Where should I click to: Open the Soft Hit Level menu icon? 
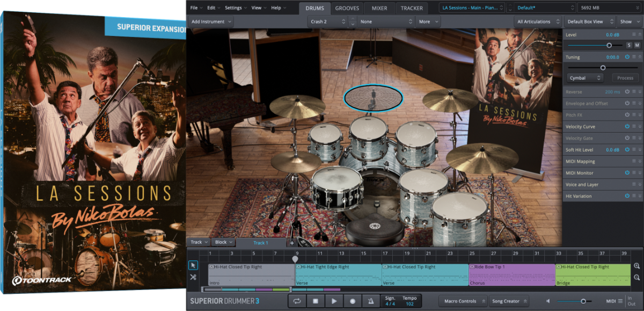634,150
